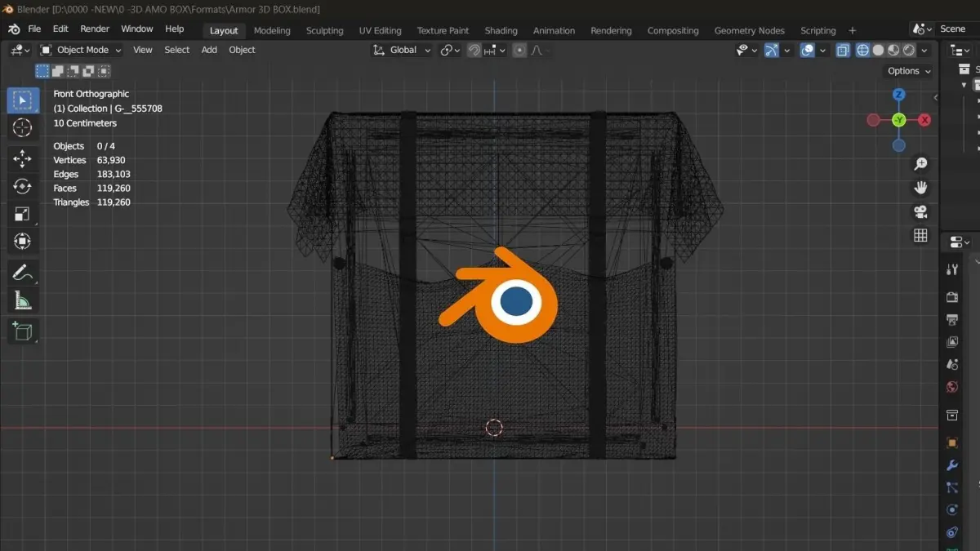
Task: Open the overlays options dropdown arrow
Action: (822, 50)
